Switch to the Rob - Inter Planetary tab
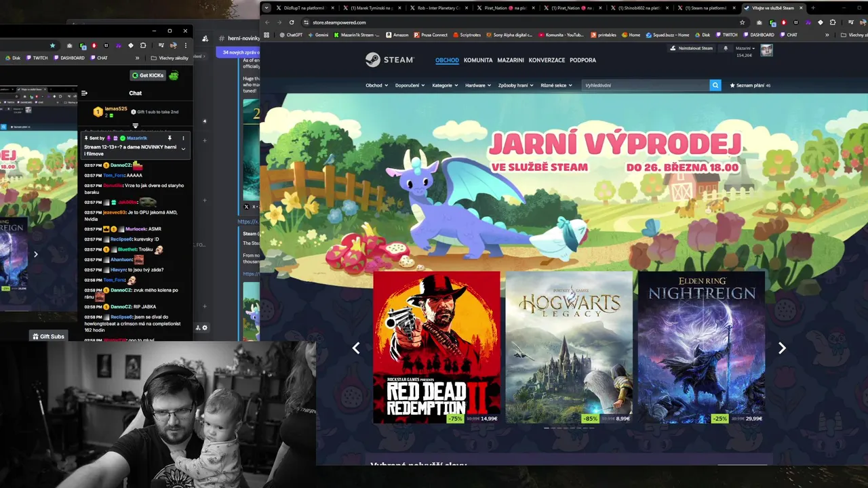Image resolution: width=868 pixels, height=488 pixels. click(x=438, y=8)
